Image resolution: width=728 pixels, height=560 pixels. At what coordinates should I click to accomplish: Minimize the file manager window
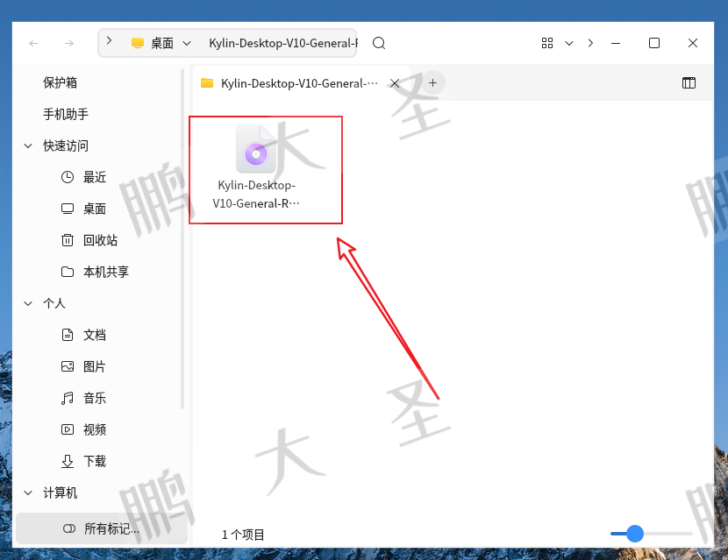pyautogui.click(x=616, y=43)
